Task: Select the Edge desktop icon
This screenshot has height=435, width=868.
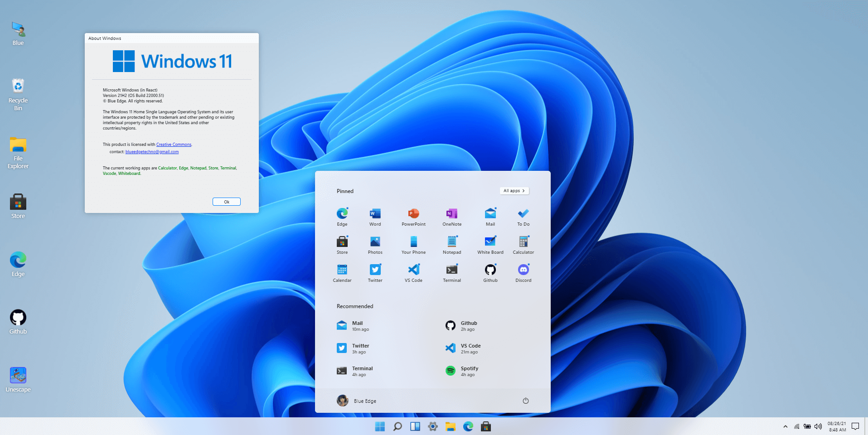Action: click(x=18, y=264)
